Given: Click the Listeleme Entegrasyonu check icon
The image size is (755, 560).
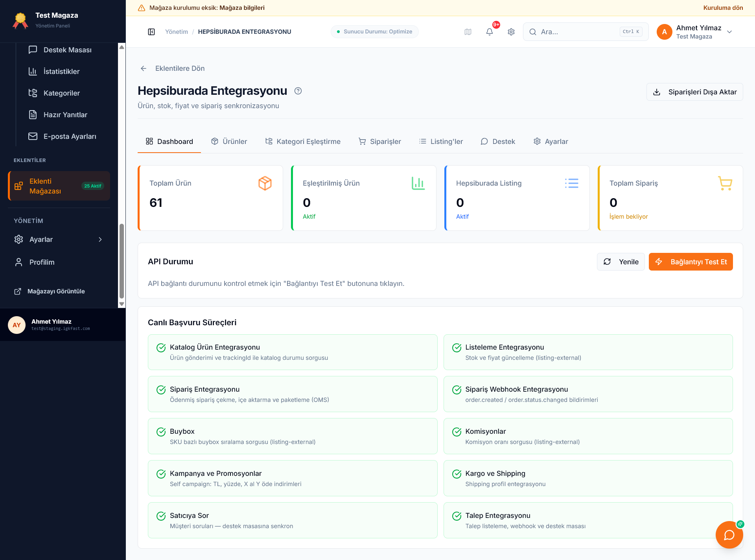Looking at the screenshot, I should [x=457, y=348].
